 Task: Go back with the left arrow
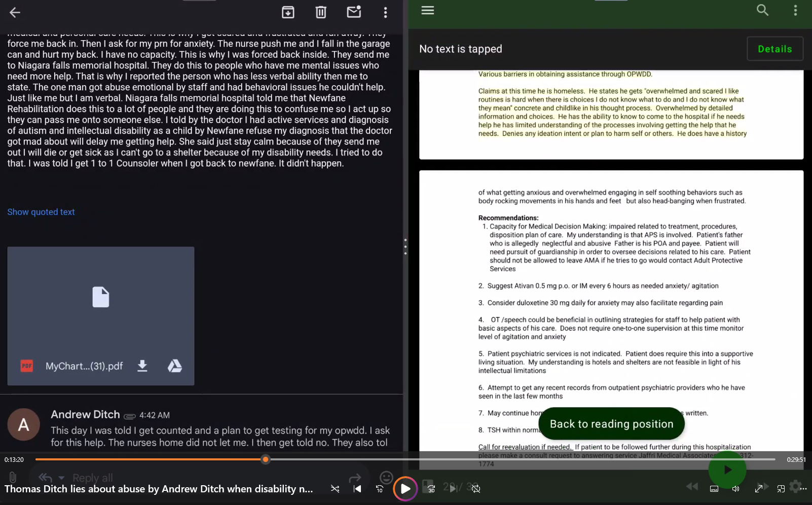click(15, 12)
